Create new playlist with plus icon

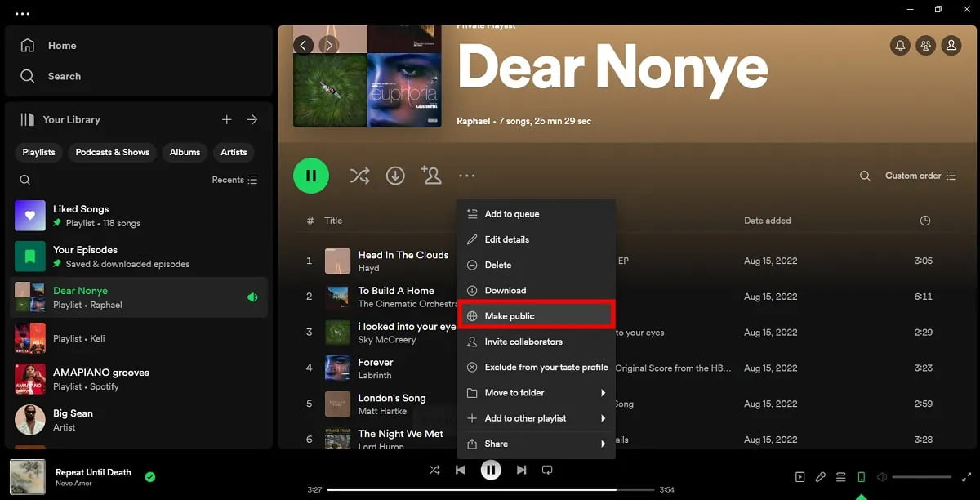click(227, 119)
